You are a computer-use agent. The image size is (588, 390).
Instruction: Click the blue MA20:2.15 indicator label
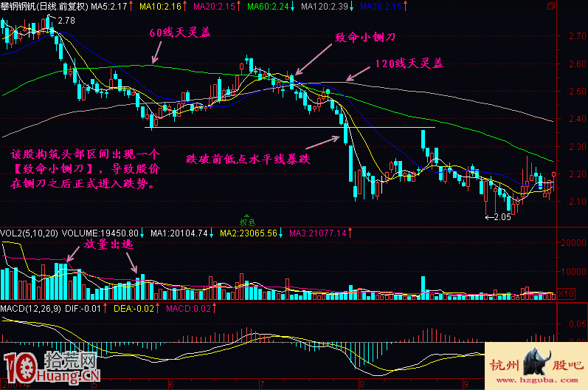(x=381, y=7)
